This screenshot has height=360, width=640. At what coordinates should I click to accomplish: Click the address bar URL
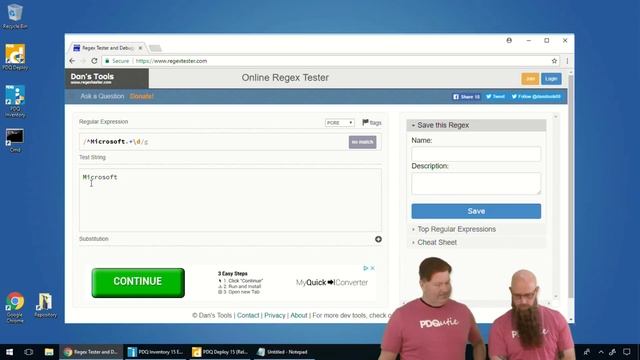point(171,61)
